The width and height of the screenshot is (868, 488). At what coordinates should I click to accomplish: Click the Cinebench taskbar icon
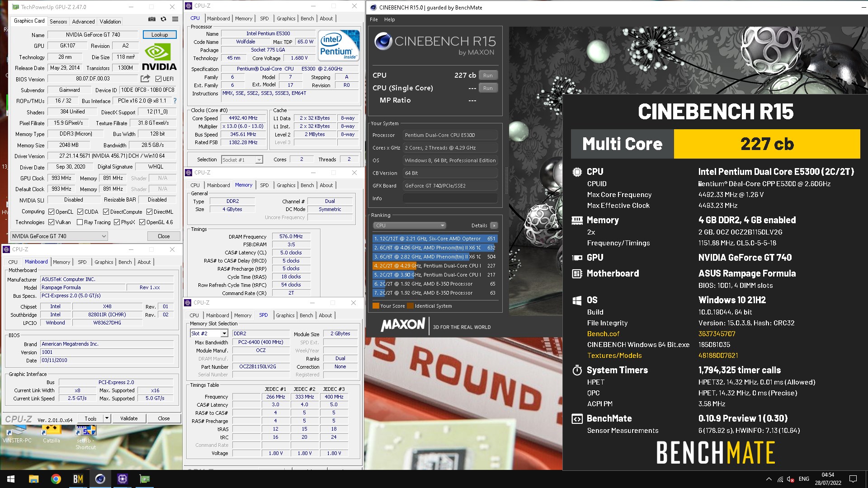pos(100,479)
